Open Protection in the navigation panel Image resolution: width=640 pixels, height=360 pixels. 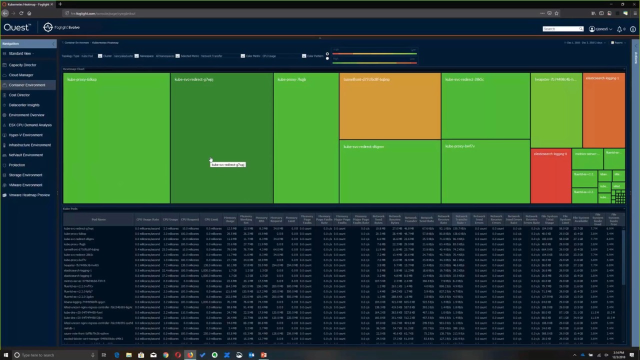17,165
